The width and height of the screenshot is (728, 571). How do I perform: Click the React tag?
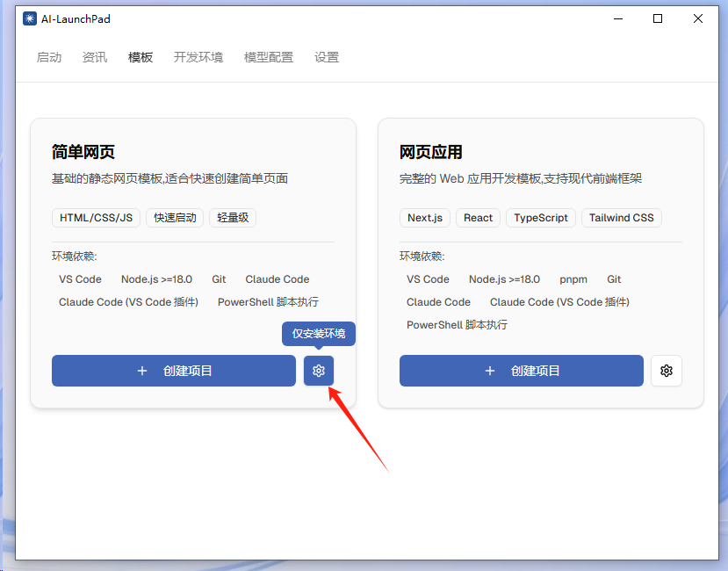tap(478, 218)
